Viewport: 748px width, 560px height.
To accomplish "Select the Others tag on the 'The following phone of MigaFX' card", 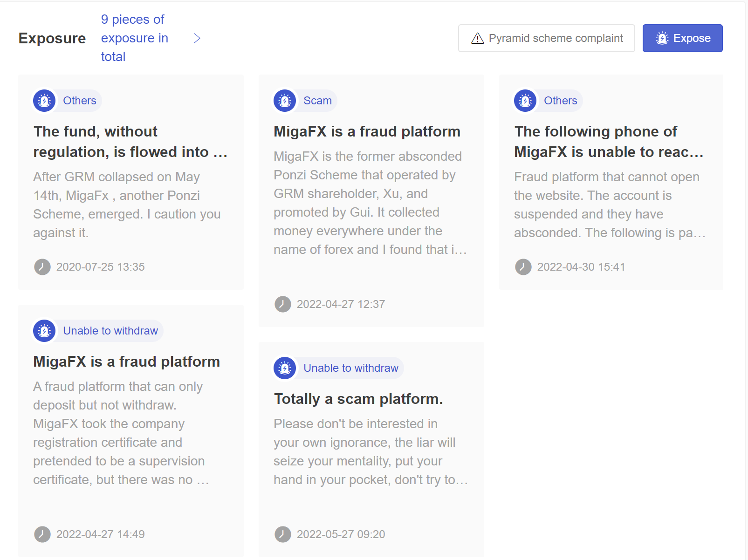I will pos(561,101).
